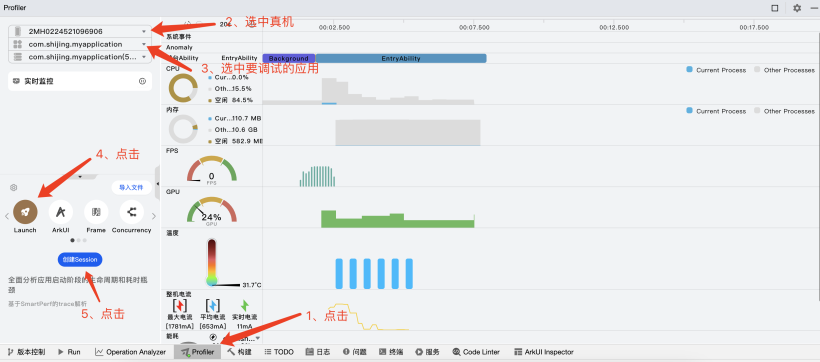Go to the next template page arrow
This screenshot has width=820, height=362.
(x=154, y=216)
